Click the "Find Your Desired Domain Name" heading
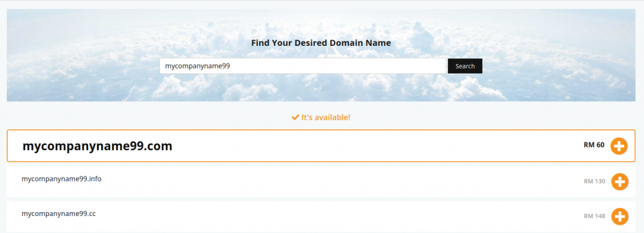 (x=321, y=43)
